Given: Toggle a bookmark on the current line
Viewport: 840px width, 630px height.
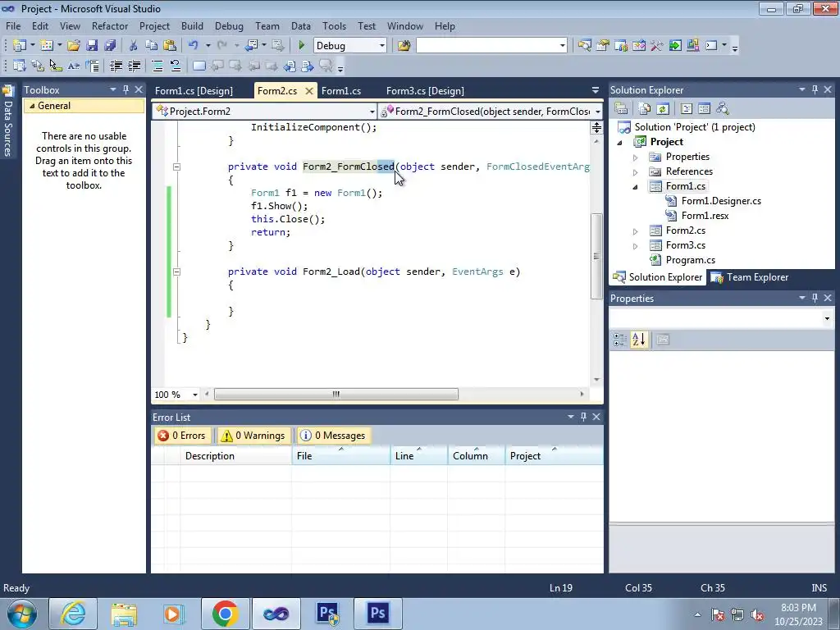Looking at the screenshot, I should pos(199,66).
